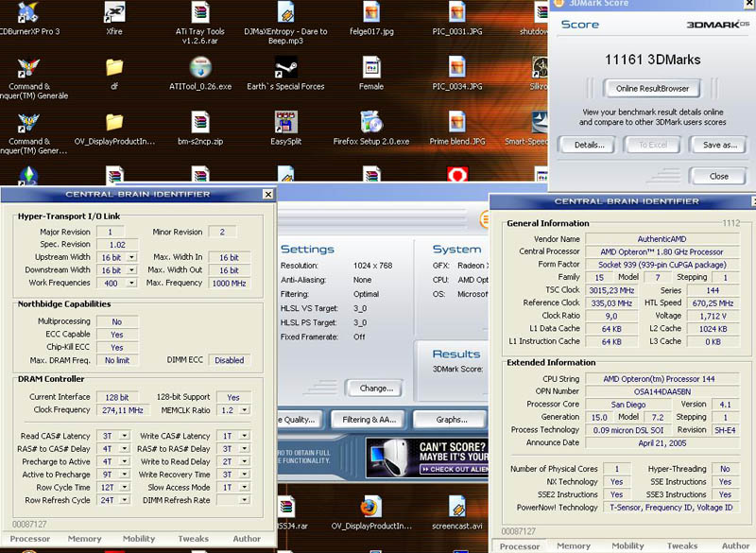Click Online ResultBrowser button
The width and height of the screenshot is (756, 553).
[x=652, y=88]
